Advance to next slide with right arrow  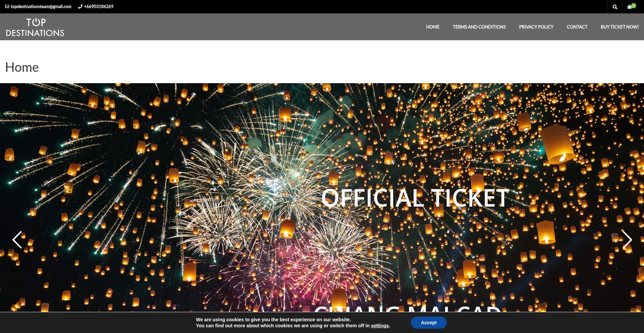point(627,239)
